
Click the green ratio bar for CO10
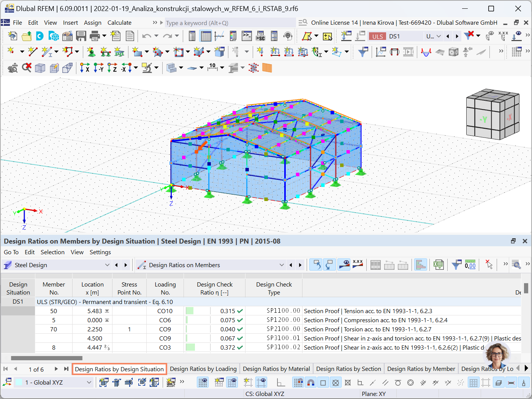(x=190, y=310)
